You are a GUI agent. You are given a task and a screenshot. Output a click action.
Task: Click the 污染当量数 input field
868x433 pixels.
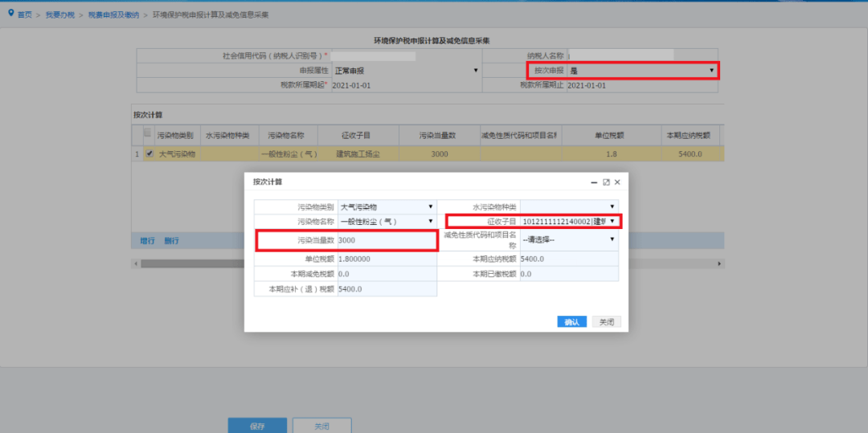[x=387, y=240]
